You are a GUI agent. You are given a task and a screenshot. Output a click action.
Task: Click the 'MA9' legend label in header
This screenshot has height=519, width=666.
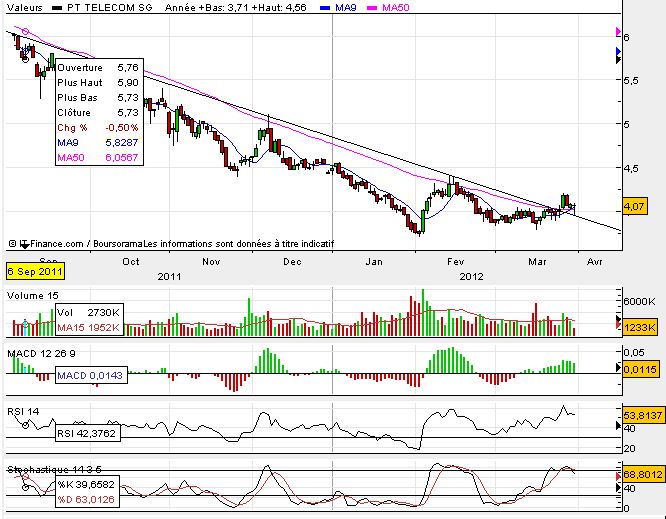point(345,7)
